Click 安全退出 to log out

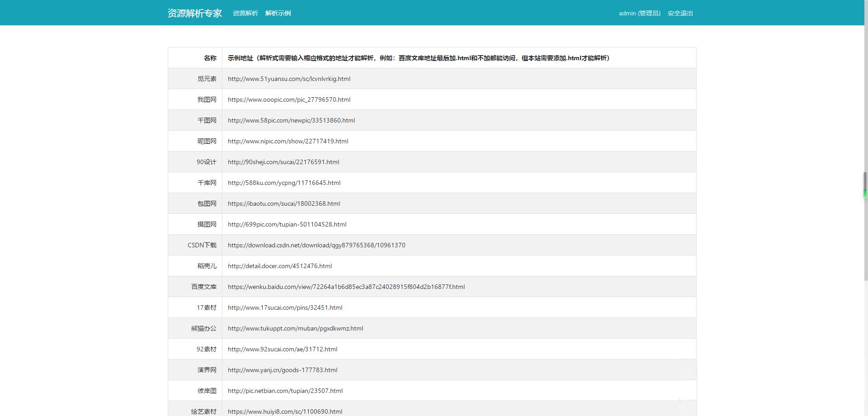click(x=680, y=13)
